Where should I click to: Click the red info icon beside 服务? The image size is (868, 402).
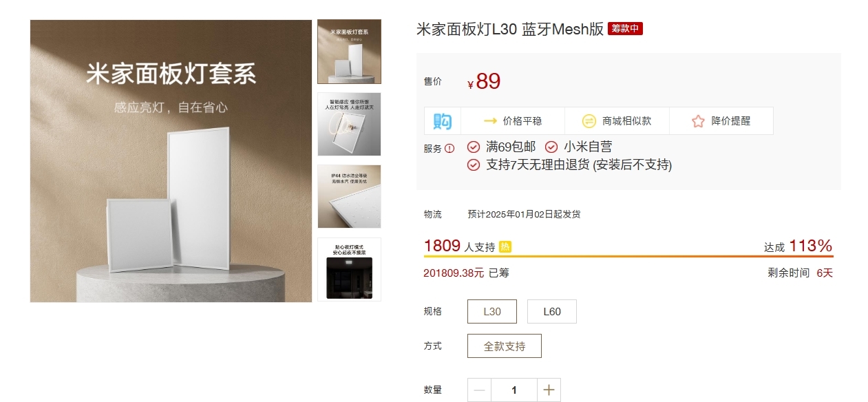pos(449,148)
